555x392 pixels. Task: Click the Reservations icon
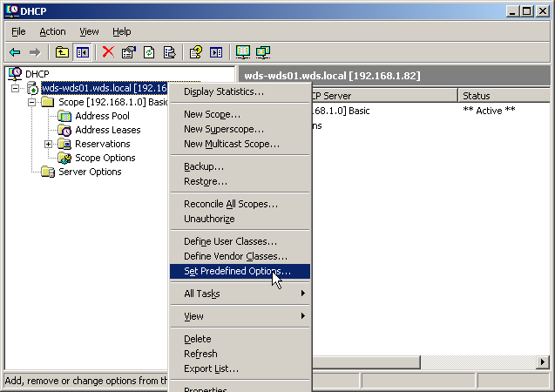64,144
